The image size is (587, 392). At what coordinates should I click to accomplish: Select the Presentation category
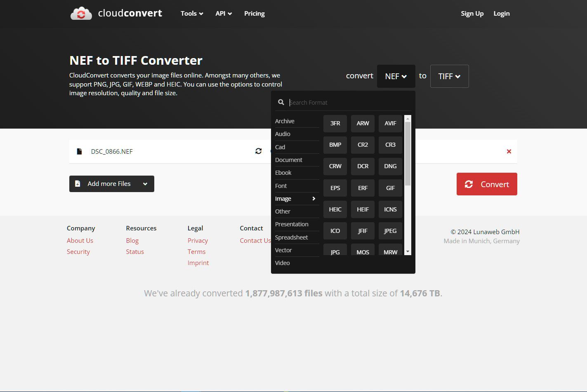click(297, 224)
